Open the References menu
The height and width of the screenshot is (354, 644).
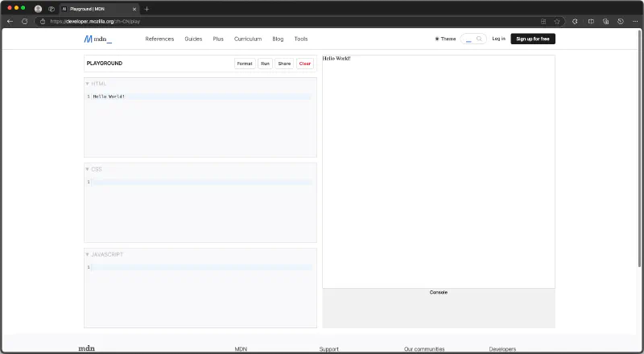(159, 39)
